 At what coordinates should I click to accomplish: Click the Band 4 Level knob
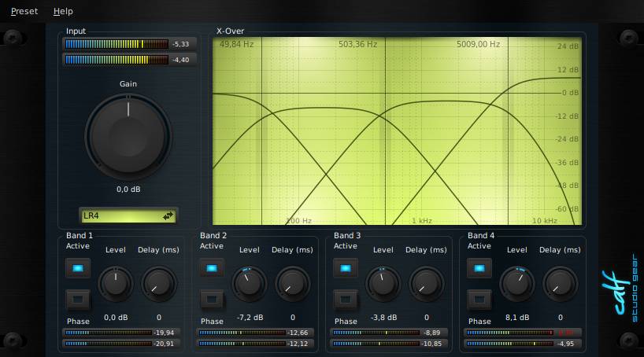(517, 284)
